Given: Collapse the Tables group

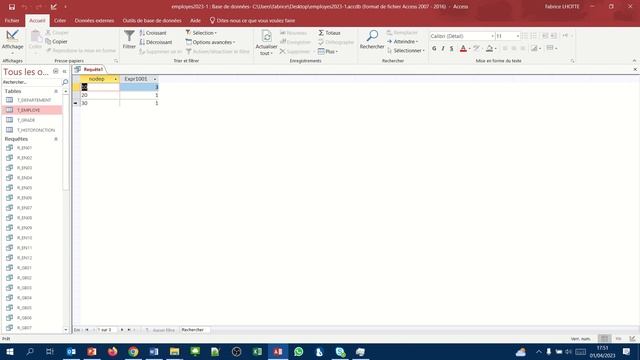Looking at the screenshot, I should [56, 91].
